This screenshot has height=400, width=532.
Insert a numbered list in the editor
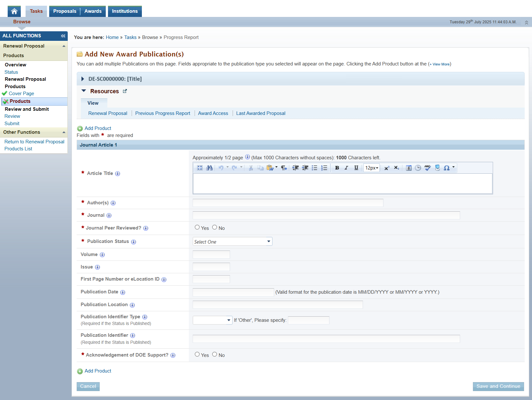(324, 168)
